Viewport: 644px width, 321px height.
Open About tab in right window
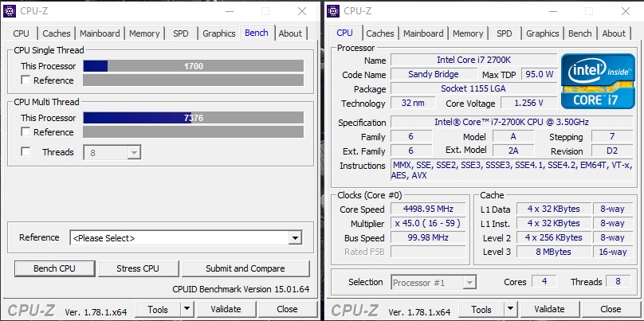pyautogui.click(x=614, y=33)
